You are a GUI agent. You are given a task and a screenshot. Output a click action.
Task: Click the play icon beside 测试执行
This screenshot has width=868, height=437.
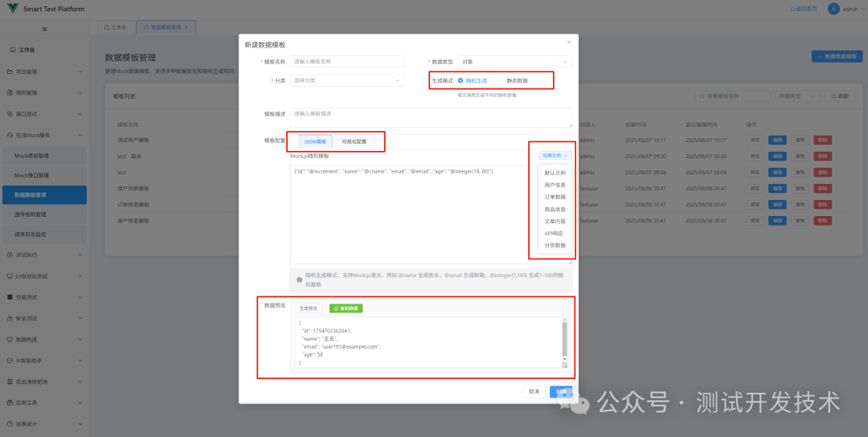[10, 255]
